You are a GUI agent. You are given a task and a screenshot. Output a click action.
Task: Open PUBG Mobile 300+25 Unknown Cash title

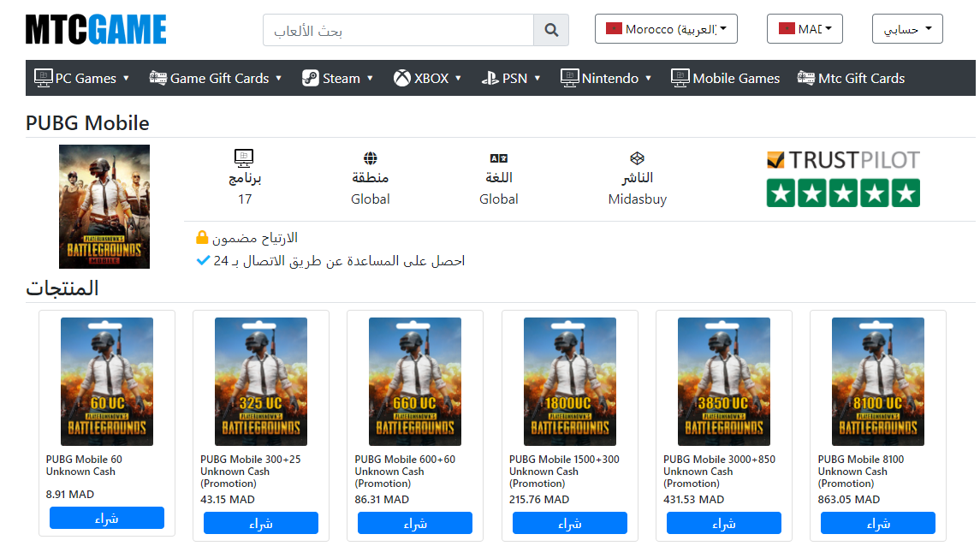pos(250,472)
